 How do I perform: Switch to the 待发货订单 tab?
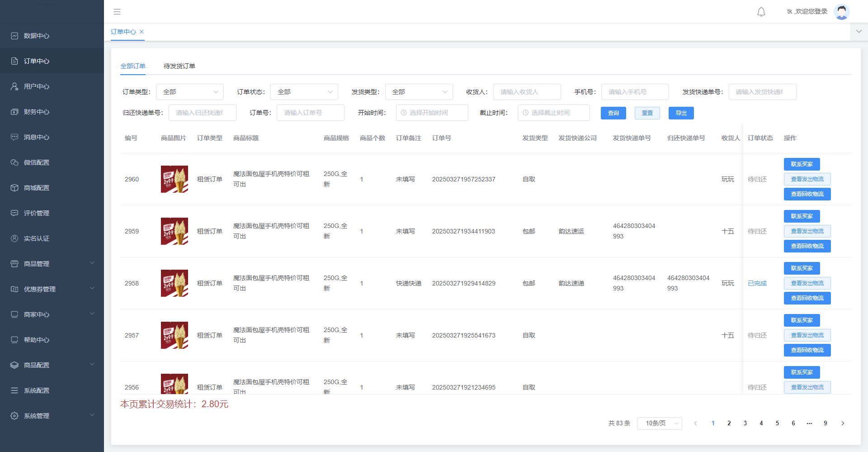pos(179,66)
